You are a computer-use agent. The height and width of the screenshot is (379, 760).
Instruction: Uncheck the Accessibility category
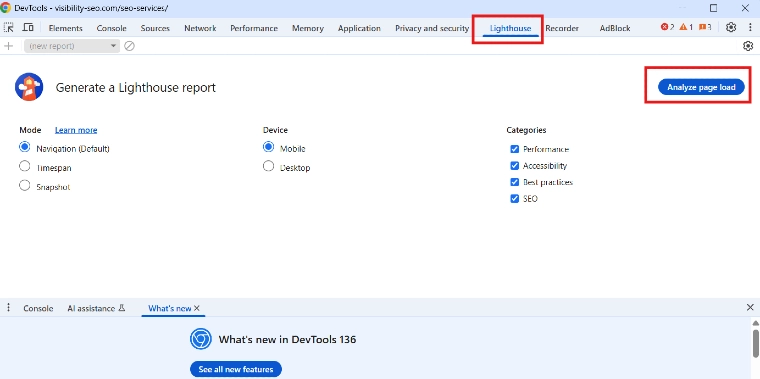click(x=515, y=166)
